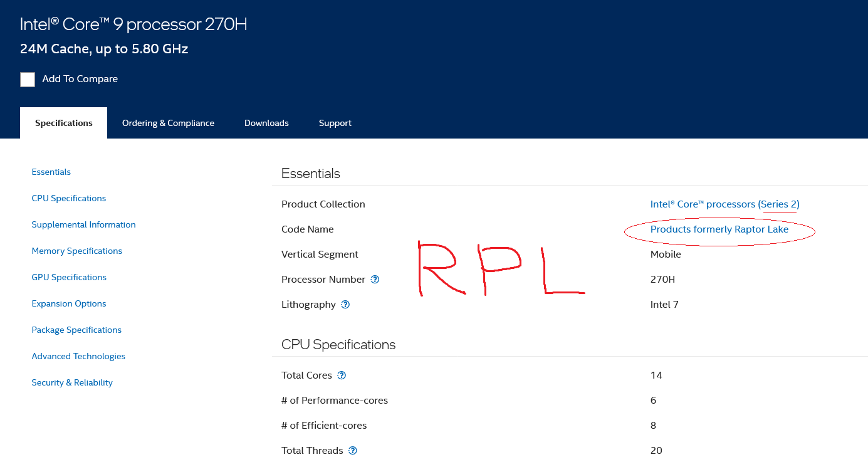The height and width of the screenshot is (462, 868).
Task: Open Security & Reliability section link
Action: 72,382
